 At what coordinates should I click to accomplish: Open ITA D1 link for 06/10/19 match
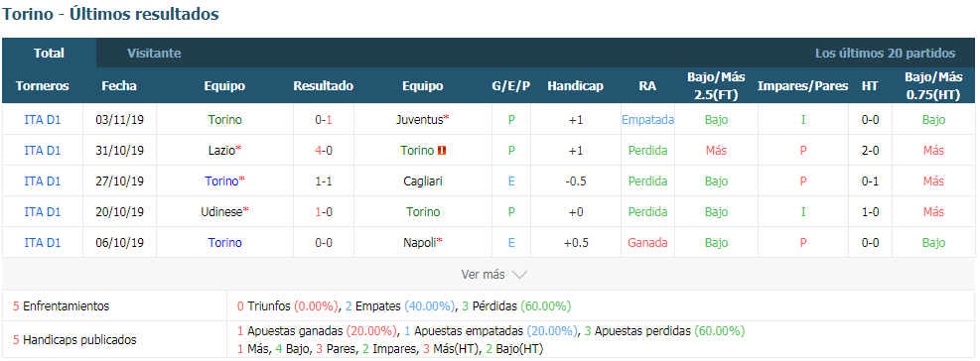tap(43, 243)
